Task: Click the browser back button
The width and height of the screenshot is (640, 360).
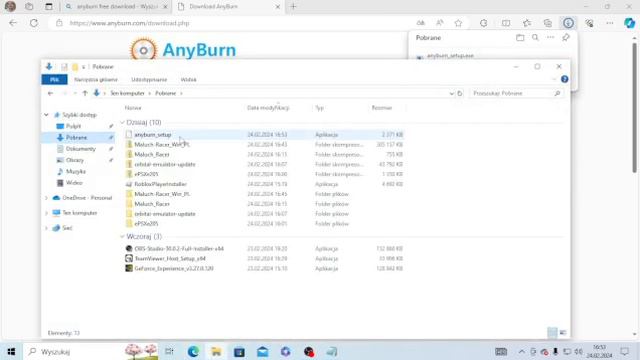Action: (x=13, y=23)
